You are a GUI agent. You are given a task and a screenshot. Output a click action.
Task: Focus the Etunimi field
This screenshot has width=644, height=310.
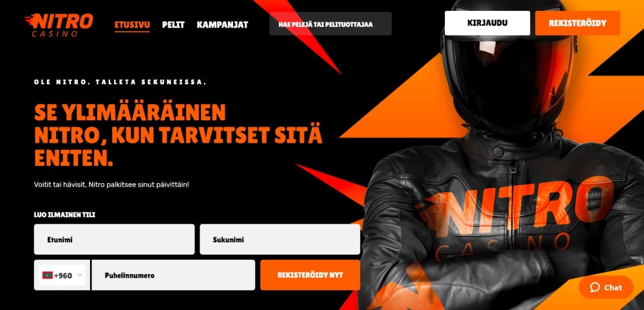click(x=114, y=239)
